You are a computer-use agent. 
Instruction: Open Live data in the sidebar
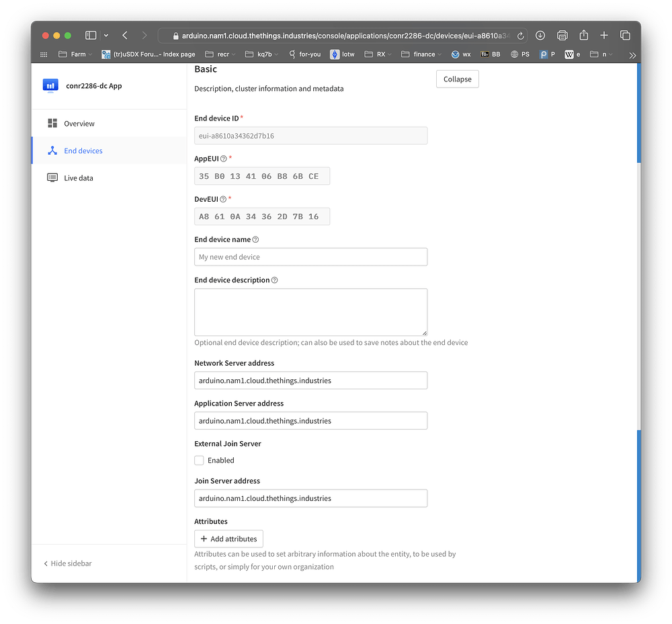(x=110, y=178)
